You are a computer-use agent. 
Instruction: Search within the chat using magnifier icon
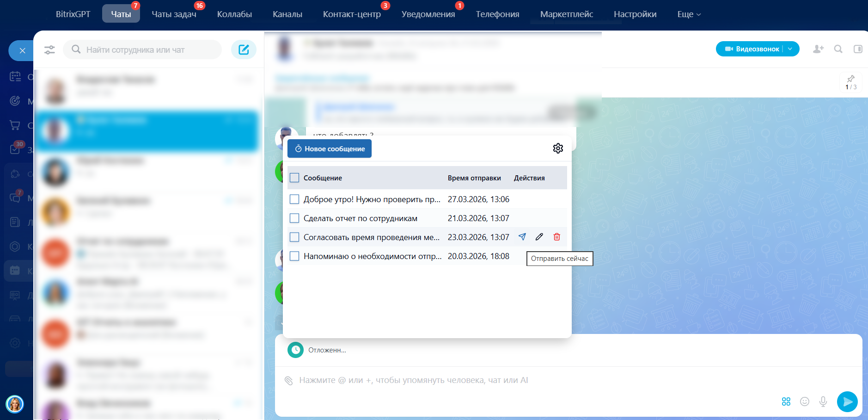tap(838, 49)
